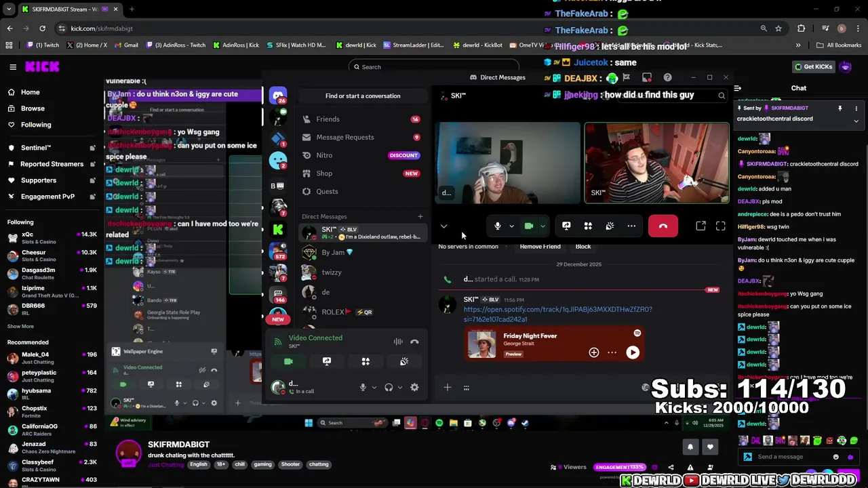Open Reported Streamers in Kick sidebar

pos(51,164)
